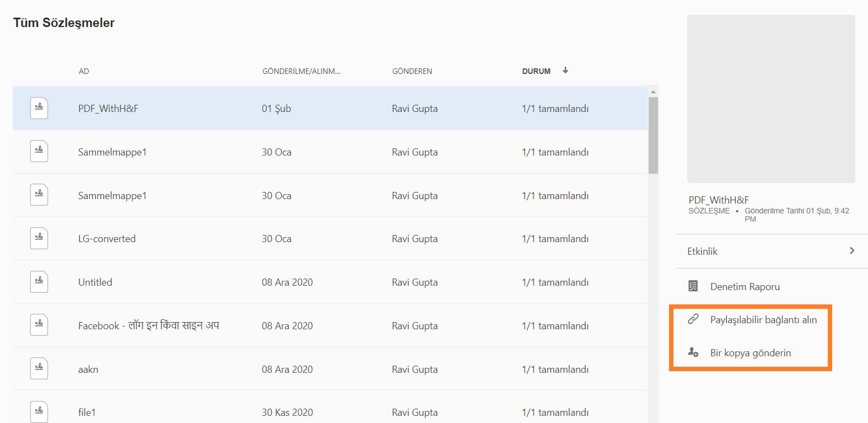Viewport: 868px width, 423px height.
Task: Sort by GÖNDERİLME/ALINMA date column header
Action: (x=301, y=71)
